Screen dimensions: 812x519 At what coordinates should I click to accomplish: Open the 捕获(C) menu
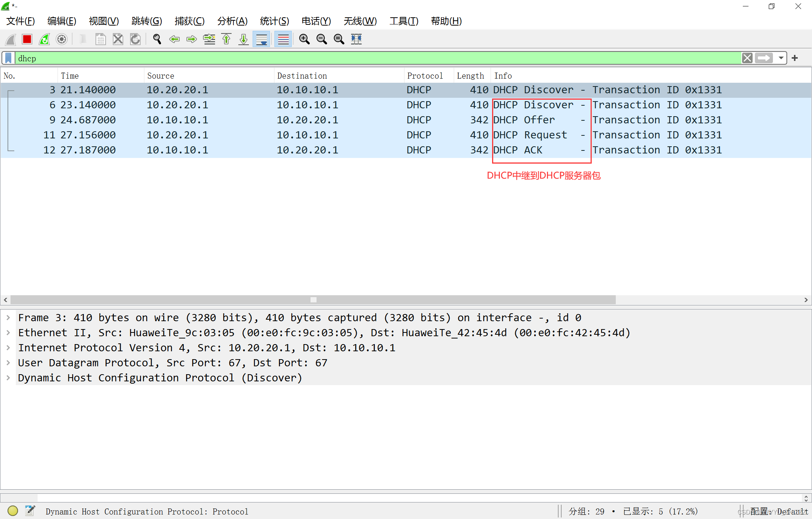click(189, 21)
